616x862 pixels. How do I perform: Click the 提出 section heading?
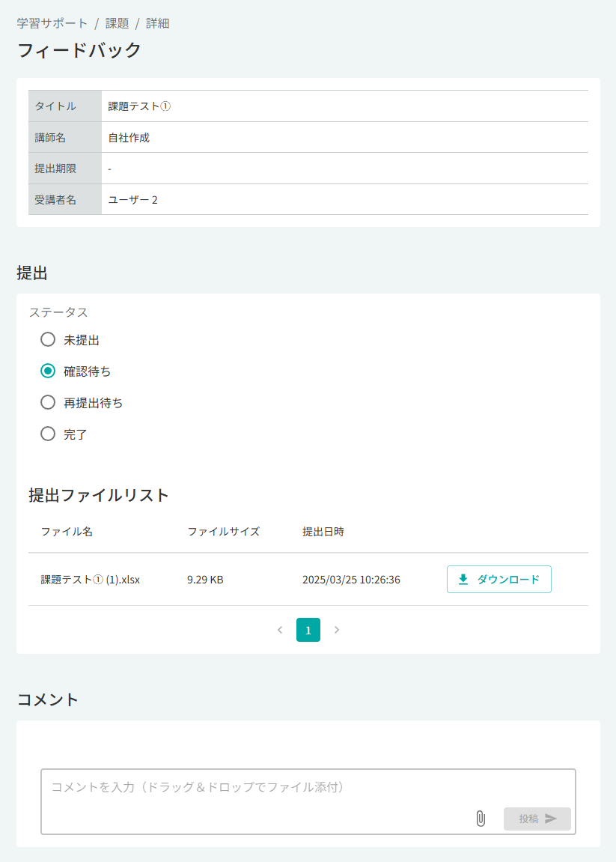[x=32, y=273]
